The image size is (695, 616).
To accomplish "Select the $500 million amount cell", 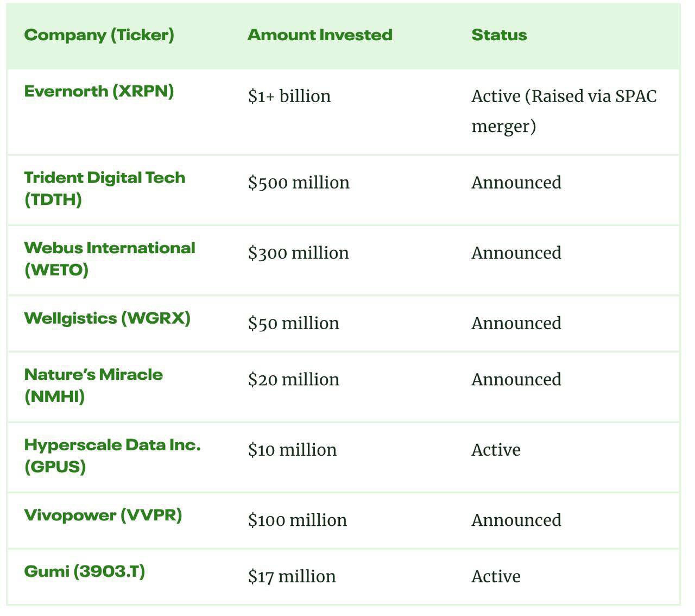I will tap(298, 183).
